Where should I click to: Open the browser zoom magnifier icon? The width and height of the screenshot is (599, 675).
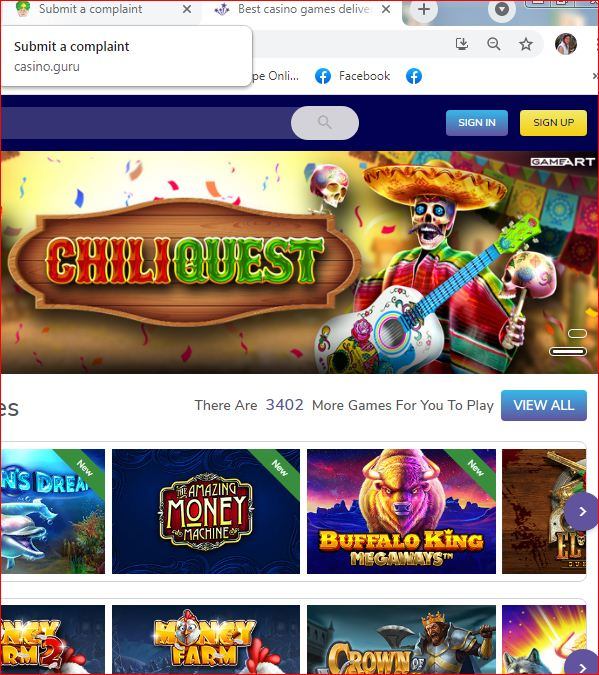point(493,44)
